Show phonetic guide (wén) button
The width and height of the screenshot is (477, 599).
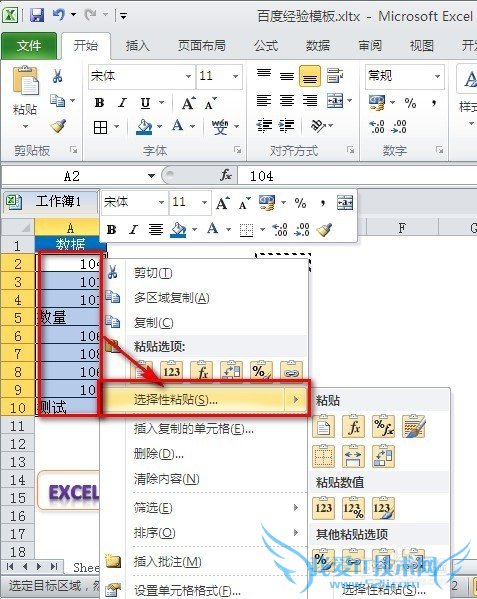click(x=220, y=126)
